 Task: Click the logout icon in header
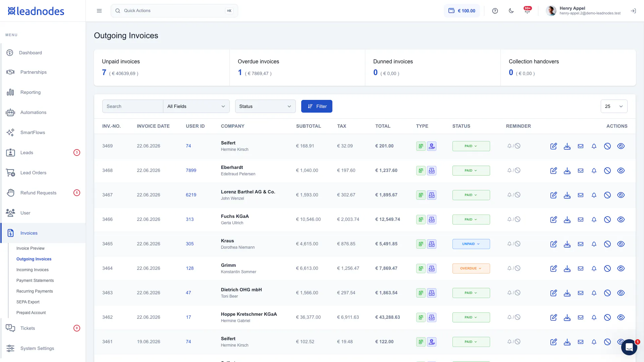click(633, 11)
